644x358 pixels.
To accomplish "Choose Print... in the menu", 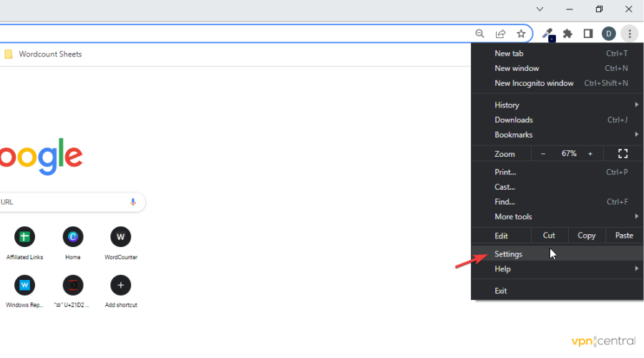I will point(557,173).
